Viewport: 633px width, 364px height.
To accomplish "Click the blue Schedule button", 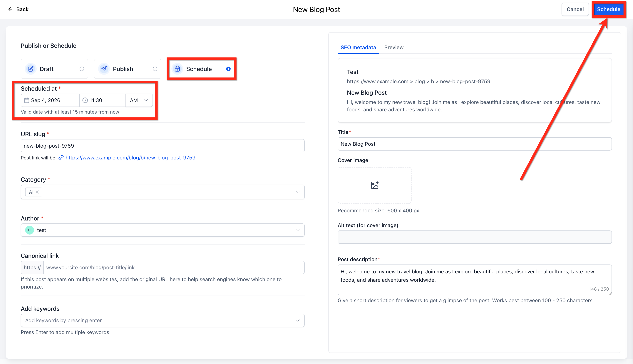I will pyautogui.click(x=609, y=9).
